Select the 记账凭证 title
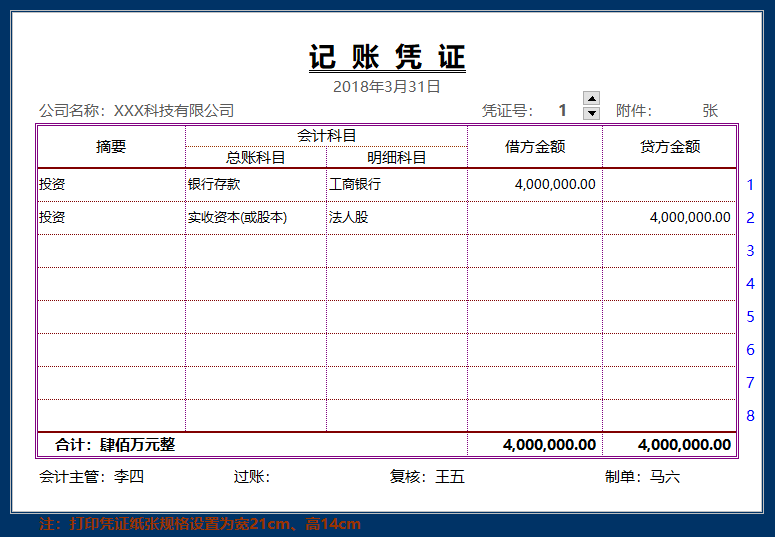Screen dimensions: 775x537 pos(387,57)
